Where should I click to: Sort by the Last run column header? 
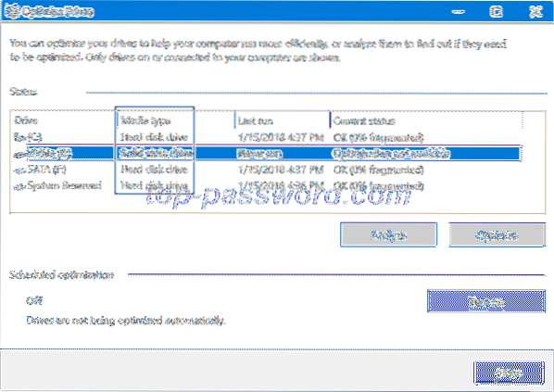point(255,121)
